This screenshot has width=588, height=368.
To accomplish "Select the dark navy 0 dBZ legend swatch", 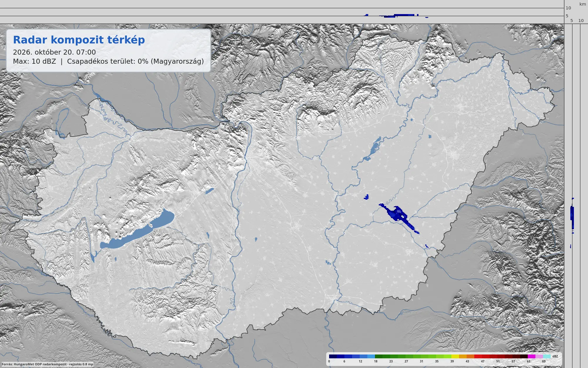I will [333, 356].
